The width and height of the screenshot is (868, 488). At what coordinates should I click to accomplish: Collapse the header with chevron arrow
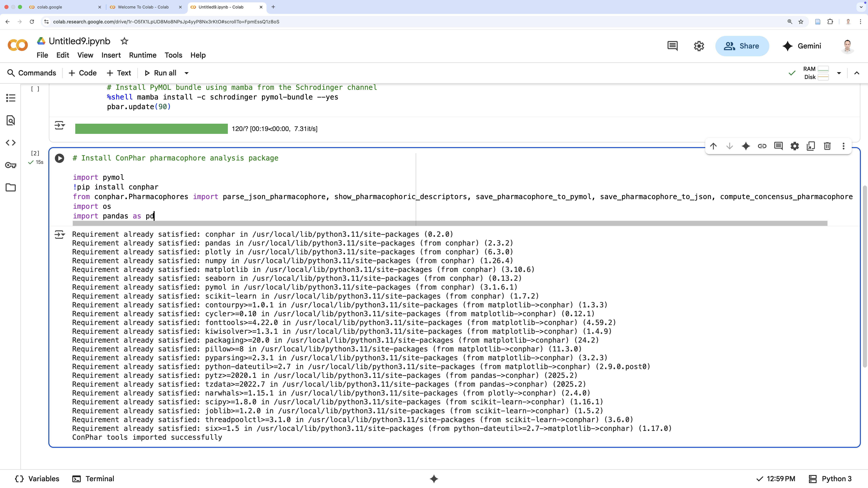click(856, 73)
